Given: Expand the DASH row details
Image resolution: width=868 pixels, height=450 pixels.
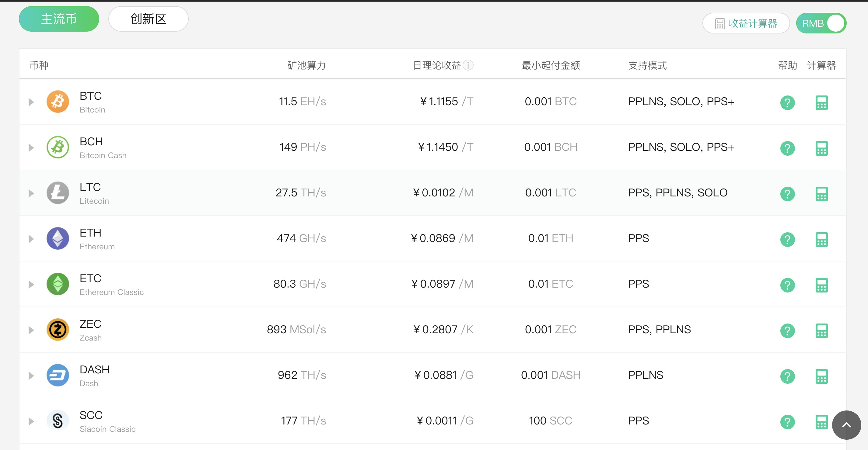Looking at the screenshot, I should tap(31, 376).
